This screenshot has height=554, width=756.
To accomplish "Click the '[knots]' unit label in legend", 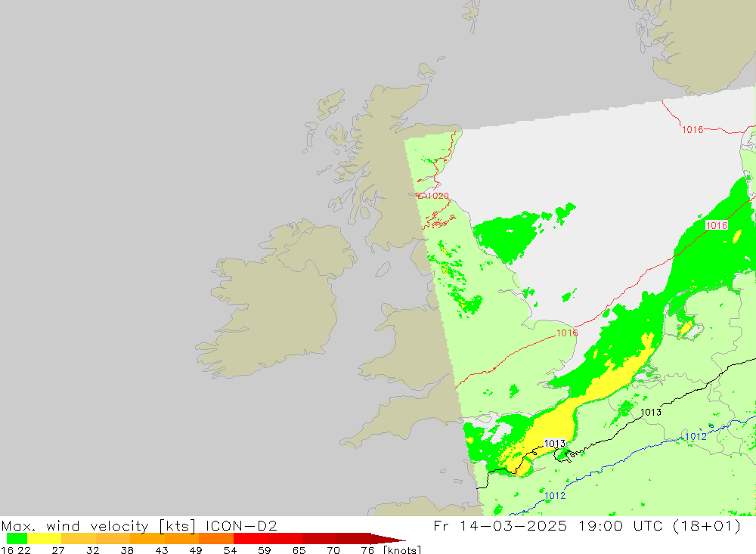I will click(x=401, y=550).
